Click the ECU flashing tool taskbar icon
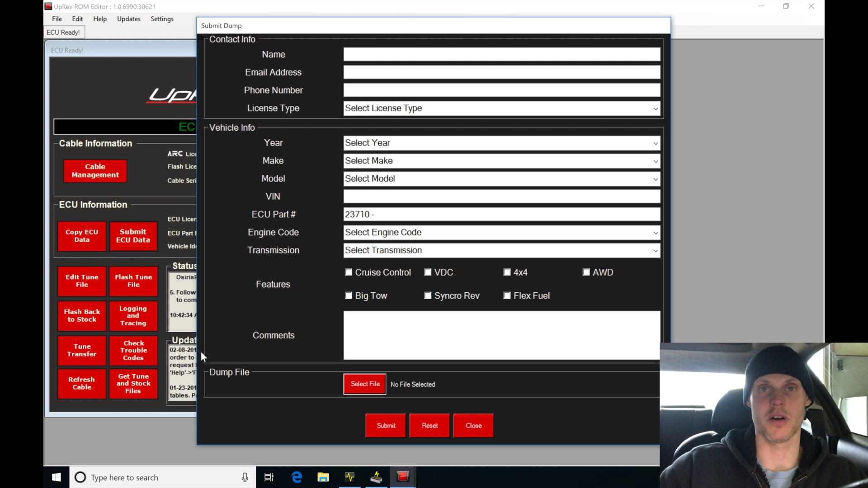868x488 pixels. point(377,477)
